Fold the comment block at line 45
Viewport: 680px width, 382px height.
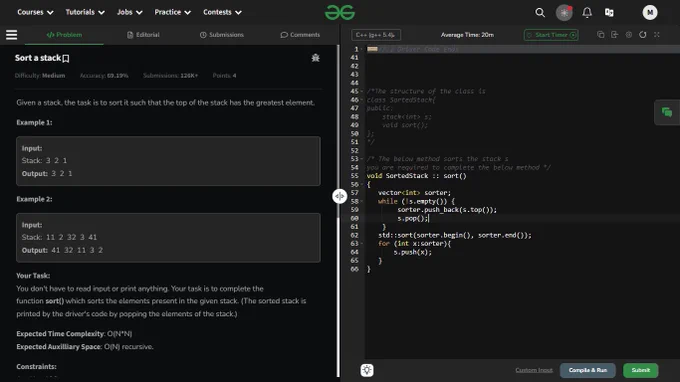tap(362, 91)
